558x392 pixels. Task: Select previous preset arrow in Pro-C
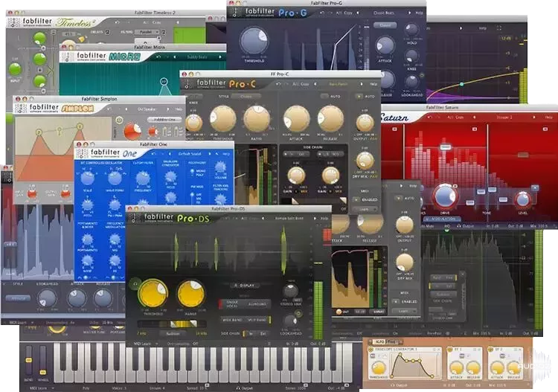coord(315,84)
